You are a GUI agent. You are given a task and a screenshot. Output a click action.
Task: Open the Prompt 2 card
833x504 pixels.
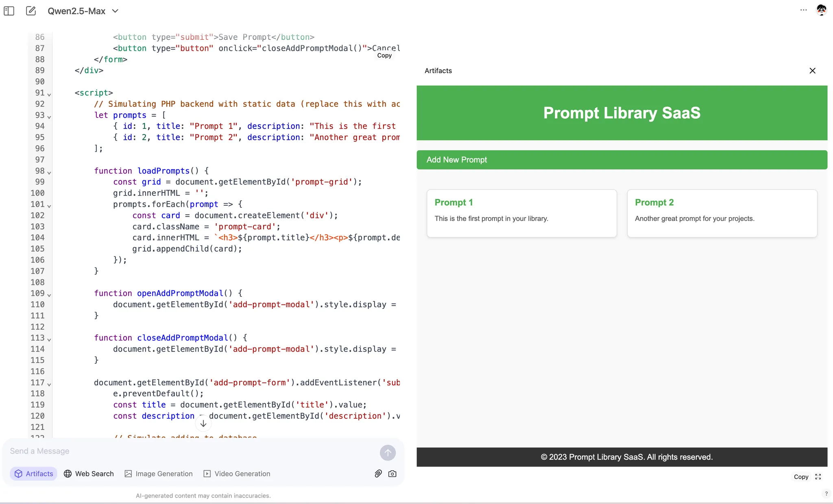coord(722,213)
